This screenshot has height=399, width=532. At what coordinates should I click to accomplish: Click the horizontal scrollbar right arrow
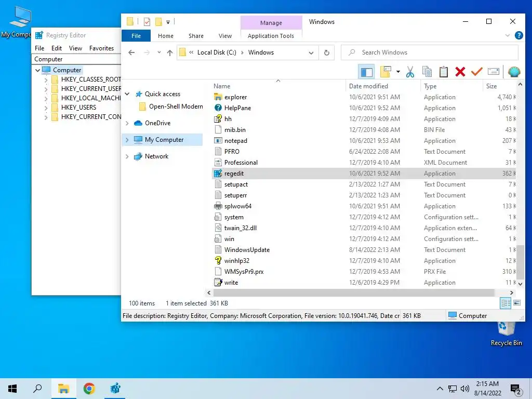click(511, 292)
